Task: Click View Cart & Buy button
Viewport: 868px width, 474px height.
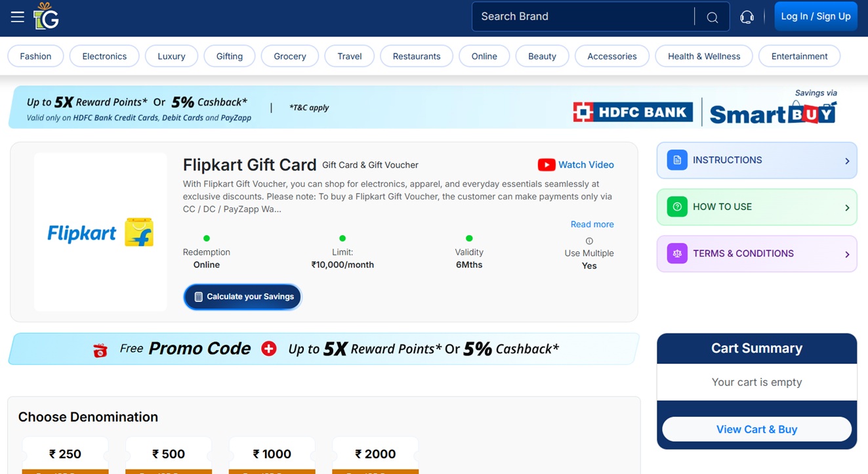Action: click(x=756, y=429)
